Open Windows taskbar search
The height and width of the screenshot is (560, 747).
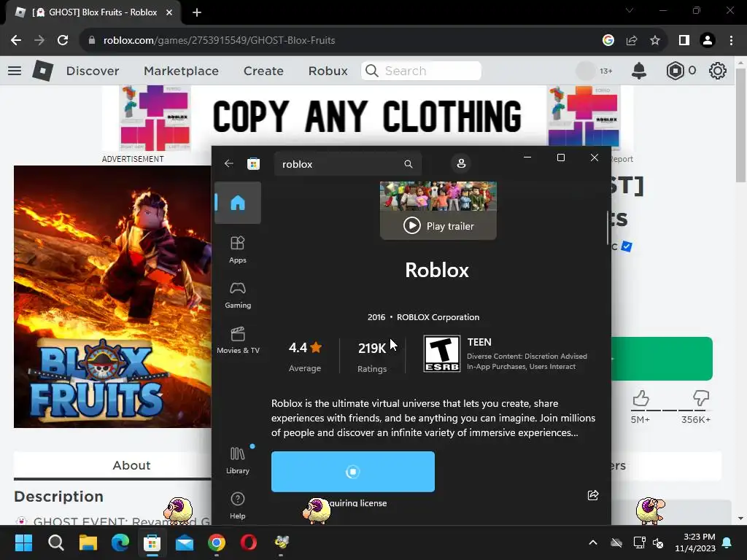point(55,542)
